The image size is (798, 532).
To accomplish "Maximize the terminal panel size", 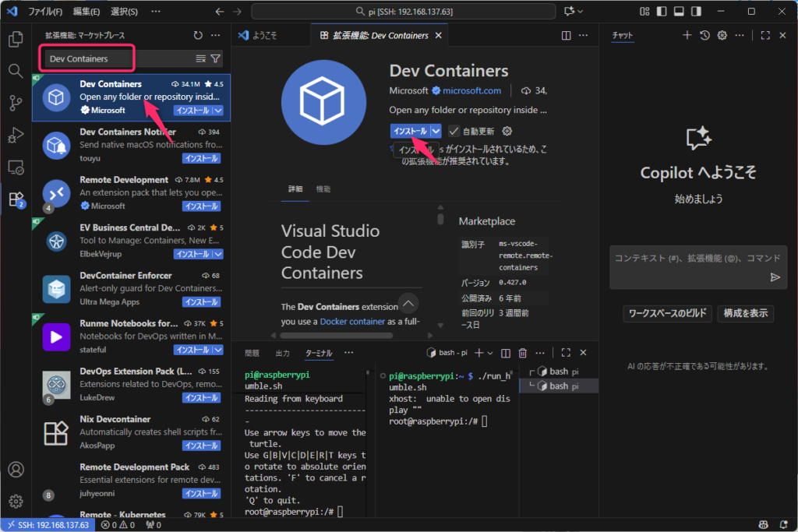I will point(567,353).
